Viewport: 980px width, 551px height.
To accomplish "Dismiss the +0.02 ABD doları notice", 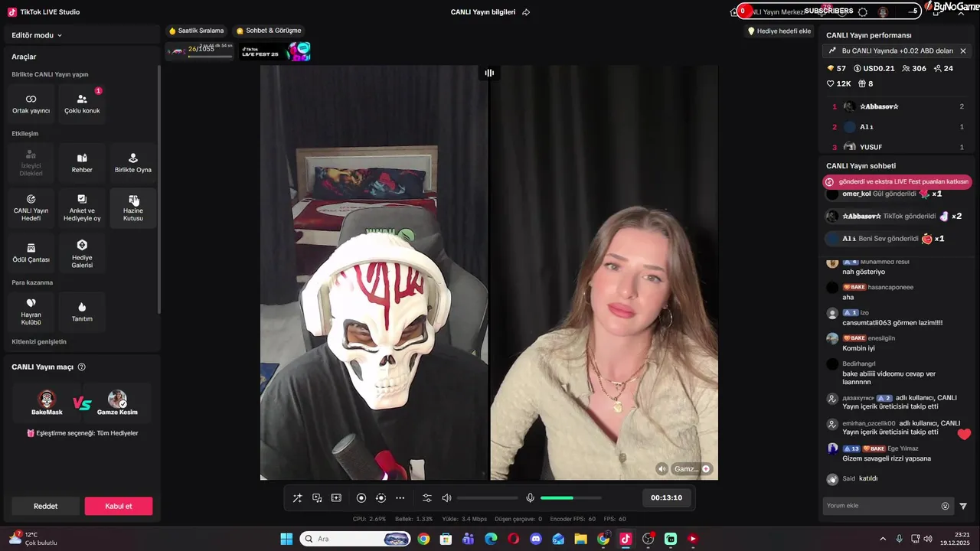I will click(x=963, y=51).
